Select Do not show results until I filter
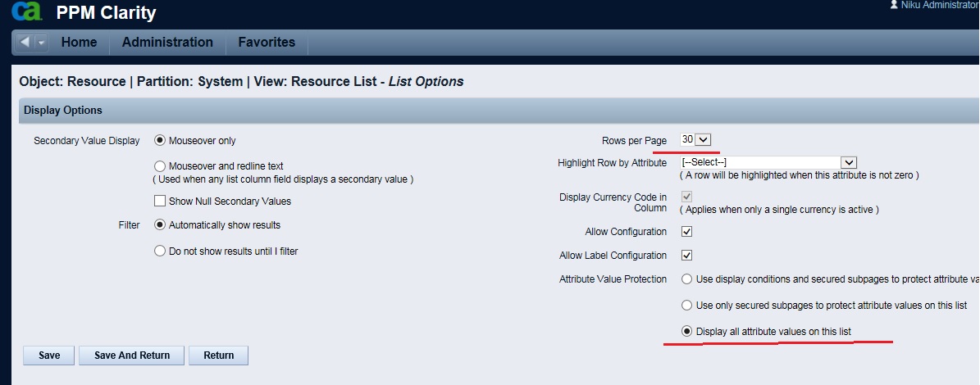The height and width of the screenshot is (385, 980). (x=159, y=251)
